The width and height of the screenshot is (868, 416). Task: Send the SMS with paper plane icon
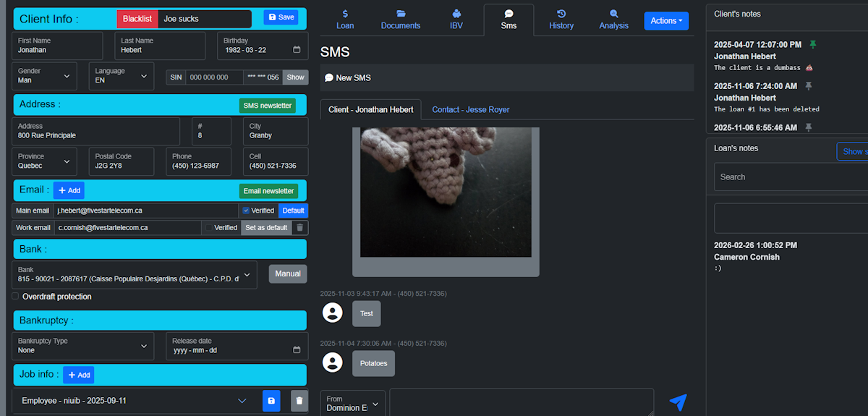pyautogui.click(x=677, y=402)
